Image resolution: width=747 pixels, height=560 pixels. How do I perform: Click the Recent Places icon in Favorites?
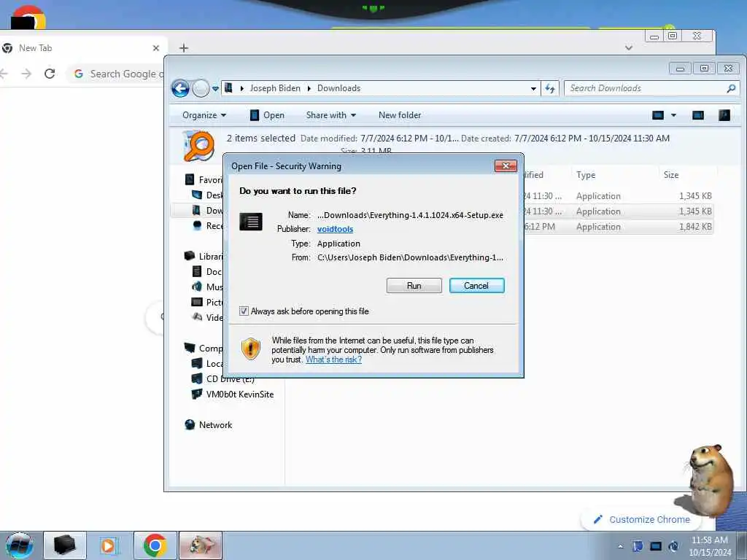pyautogui.click(x=197, y=225)
